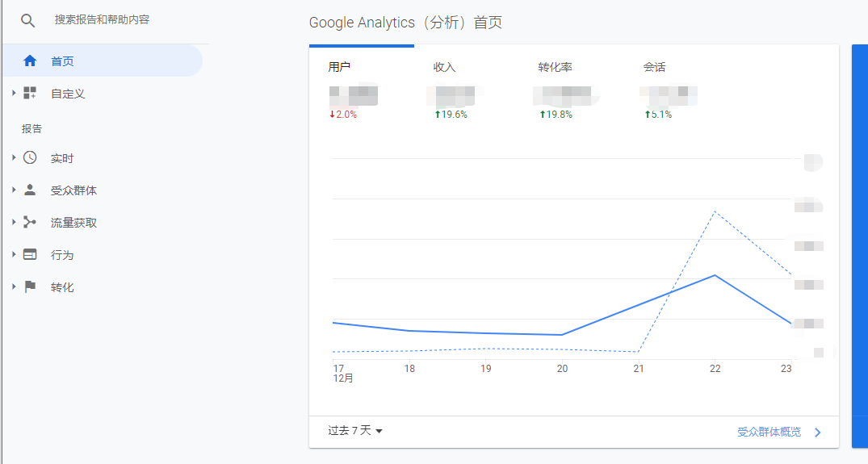The height and width of the screenshot is (464, 868).
Task: Open the 首页 sidebar item
Action: click(x=103, y=61)
